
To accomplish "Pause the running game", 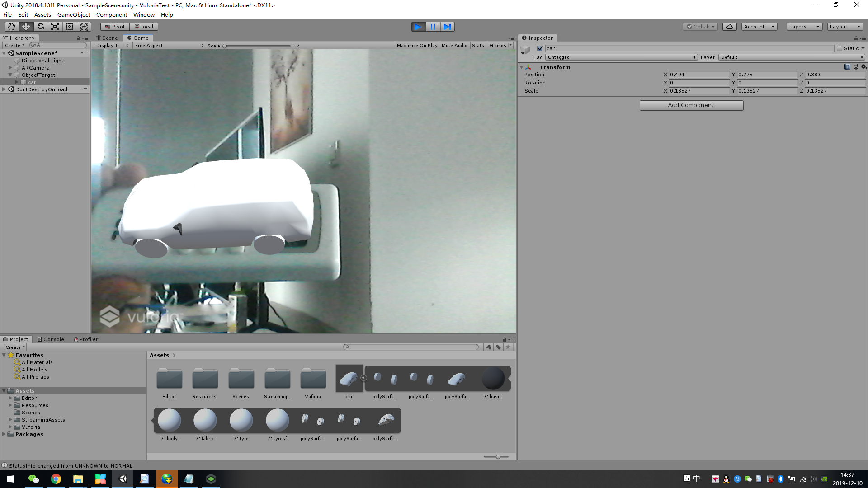I will point(433,27).
